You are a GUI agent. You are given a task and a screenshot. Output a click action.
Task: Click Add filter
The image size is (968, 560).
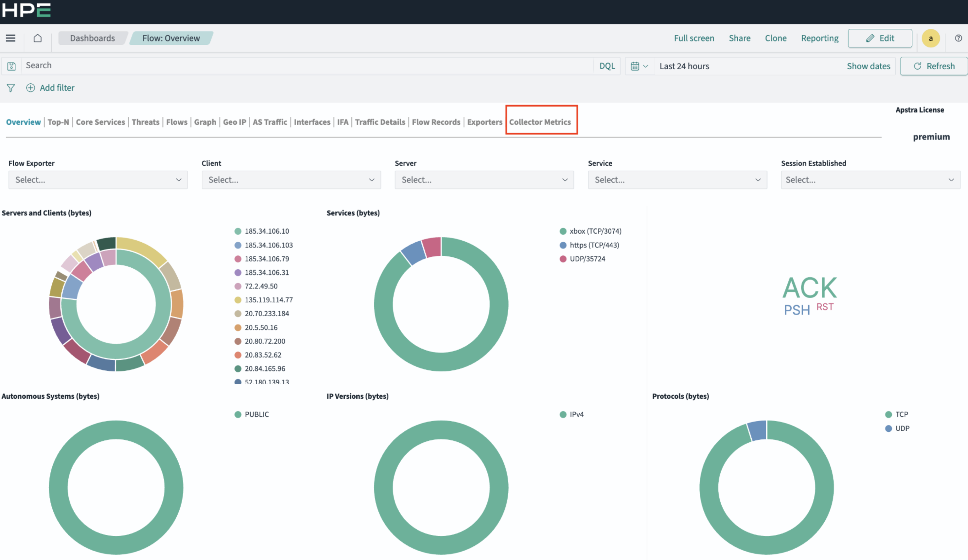pyautogui.click(x=57, y=88)
